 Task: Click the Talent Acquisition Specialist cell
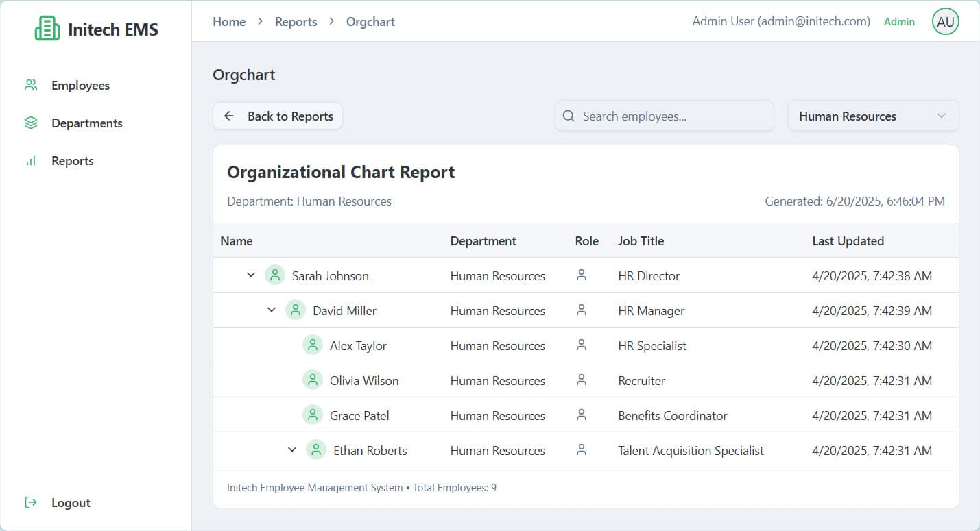691,451
